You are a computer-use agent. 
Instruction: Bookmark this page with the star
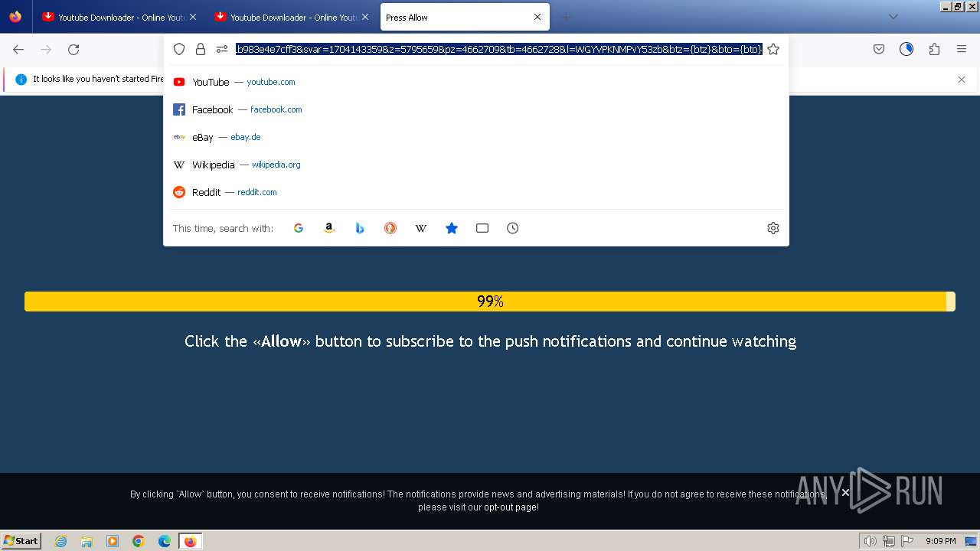(x=773, y=49)
